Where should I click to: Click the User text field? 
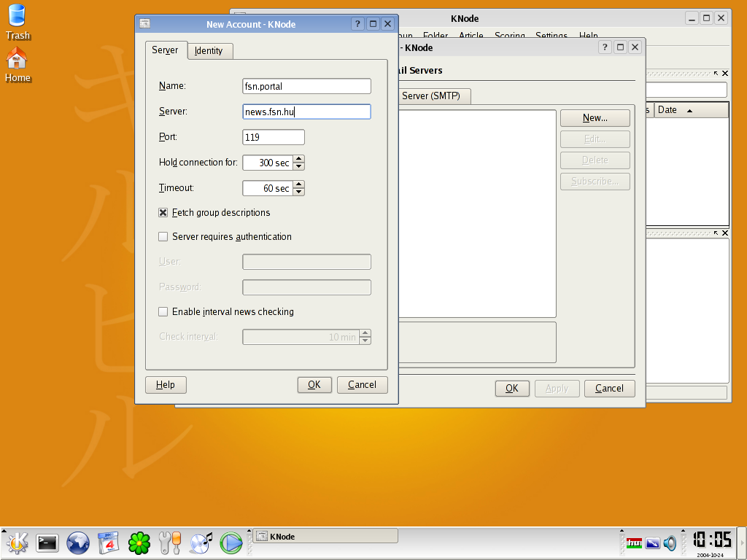click(x=306, y=262)
